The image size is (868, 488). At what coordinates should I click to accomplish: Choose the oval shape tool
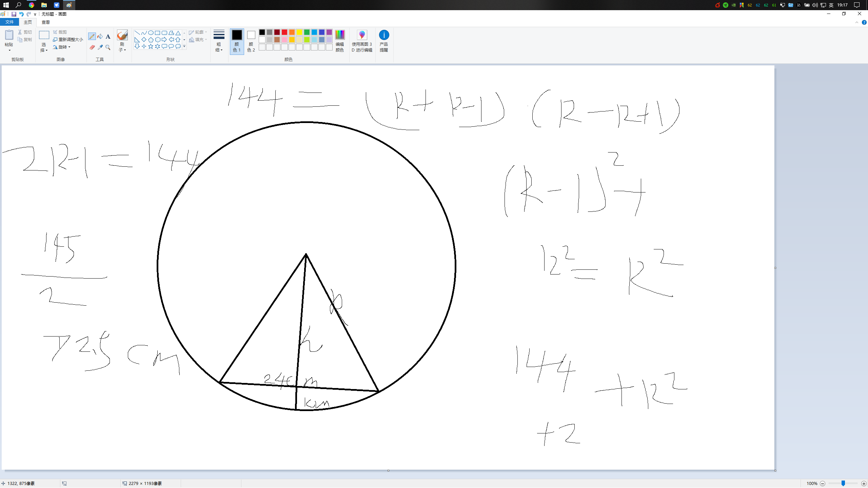point(151,33)
